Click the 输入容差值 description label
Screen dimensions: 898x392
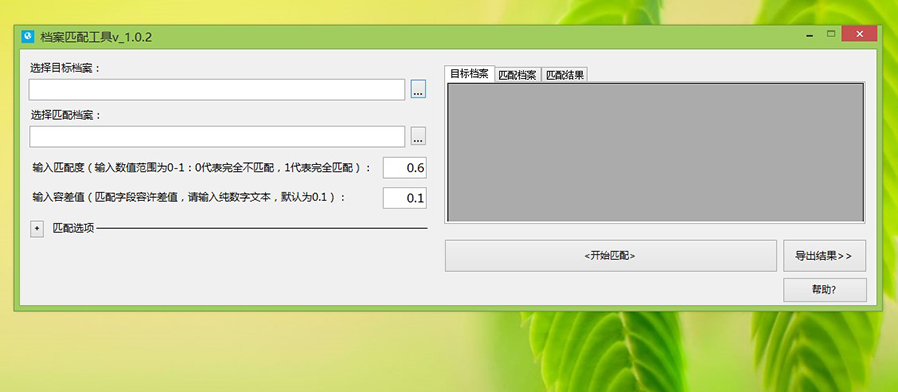point(190,197)
